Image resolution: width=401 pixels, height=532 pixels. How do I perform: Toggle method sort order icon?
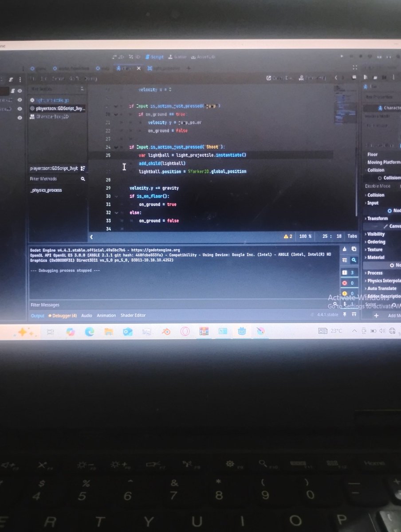pyautogui.click(x=83, y=168)
